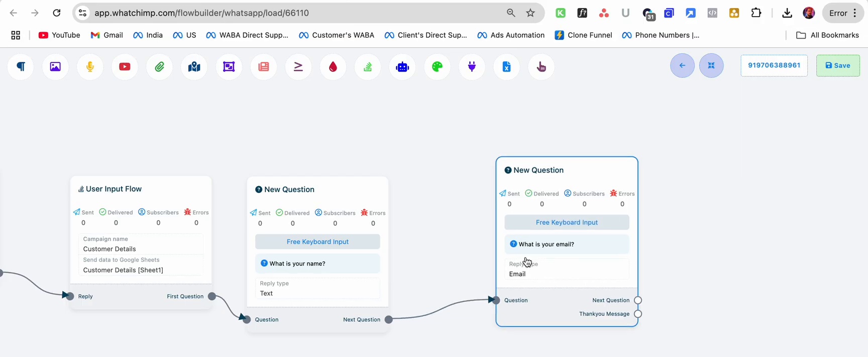Open the WABA Direct Support bookmark

tap(247, 35)
